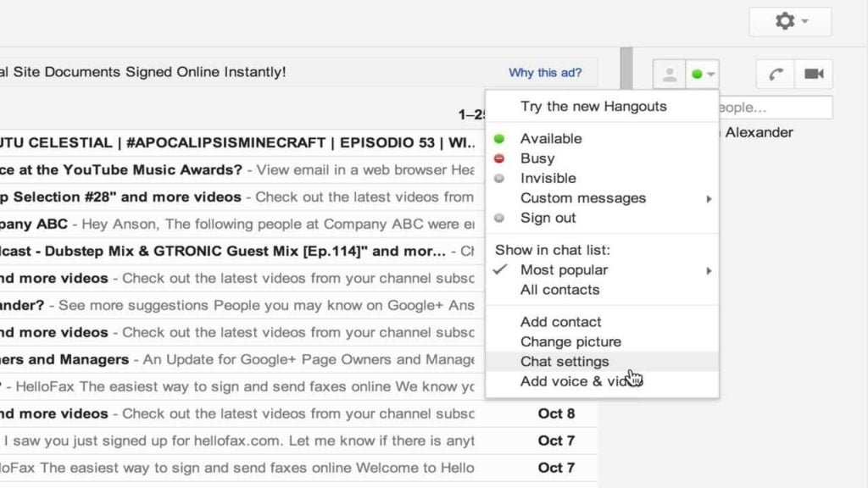
Task: Click the contacts list person icon
Action: (669, 74)
